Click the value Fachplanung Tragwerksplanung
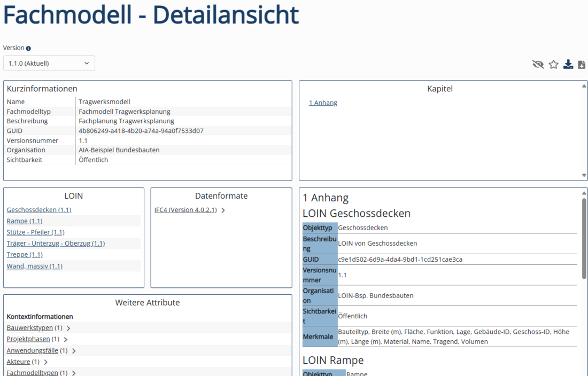Screen dimensions: 588x376 pos(126,121)
